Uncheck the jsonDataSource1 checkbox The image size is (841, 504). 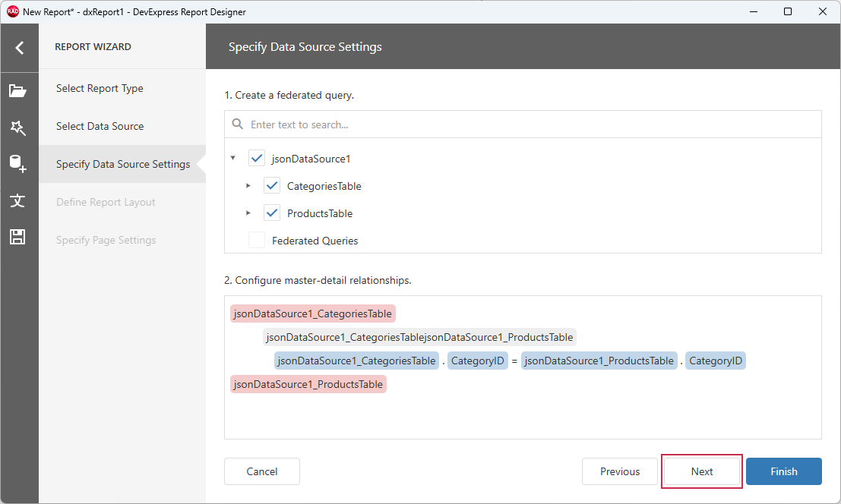click(257, 158)
